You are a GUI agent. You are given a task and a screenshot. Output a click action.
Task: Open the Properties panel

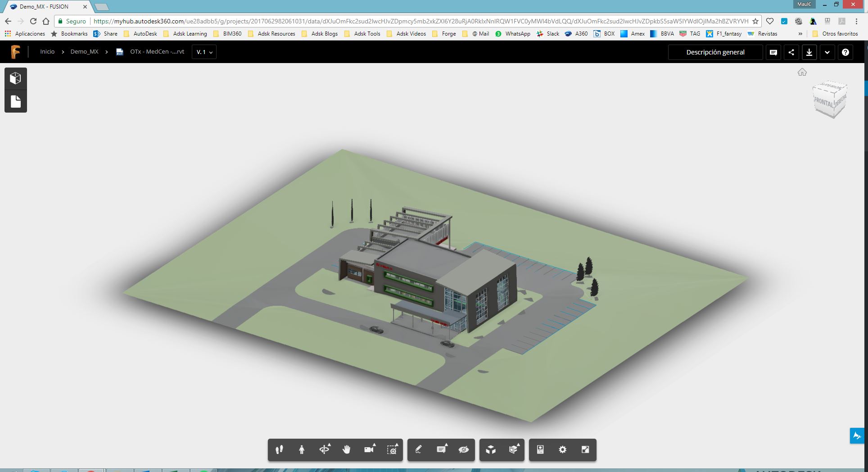click(540, 449)
